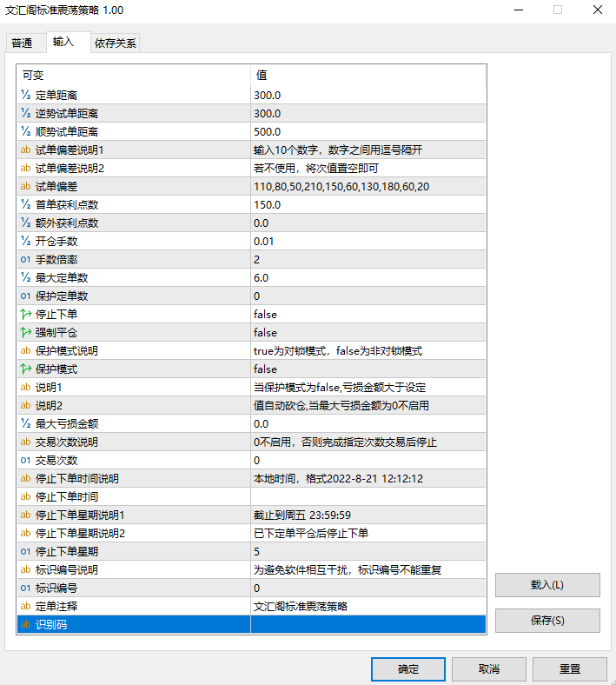Click the 01 icon beside 手数倍率
Screen dimensions: 616x685
(x=25, y=259)
